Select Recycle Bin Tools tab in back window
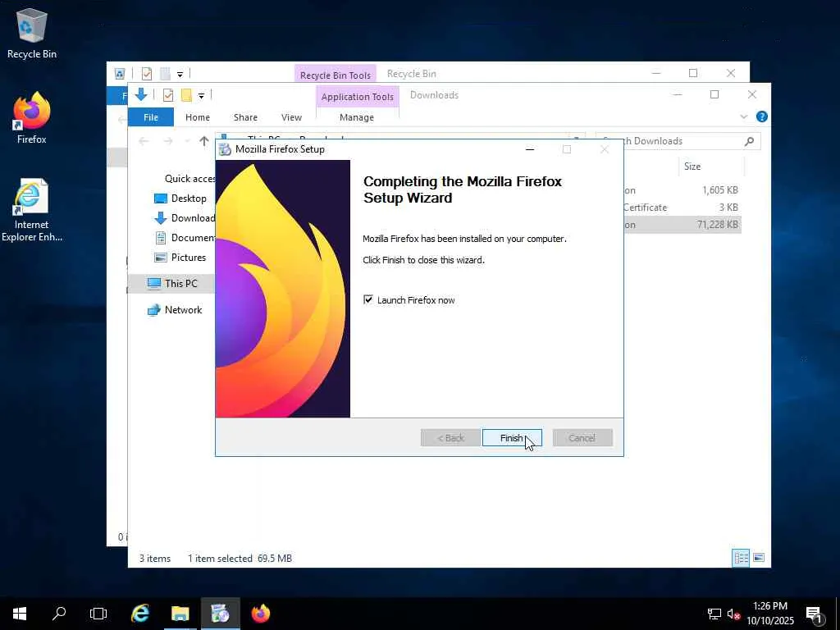Image resolution: width=840 pixels, height=630 pixels. point(336,75)
